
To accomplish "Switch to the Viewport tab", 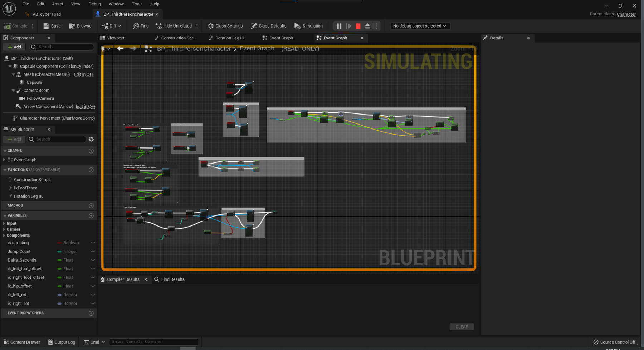I will click(115, 38).
